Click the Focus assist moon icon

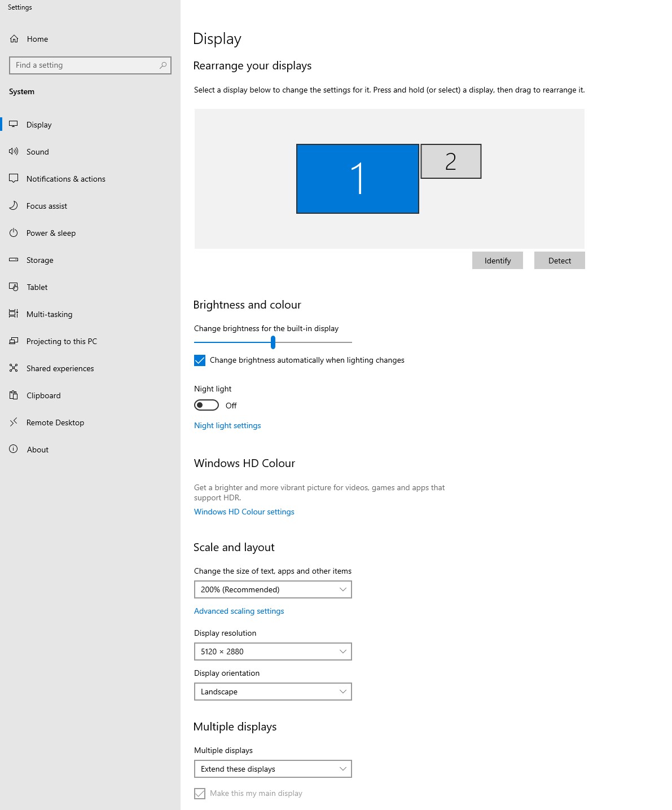14,206
